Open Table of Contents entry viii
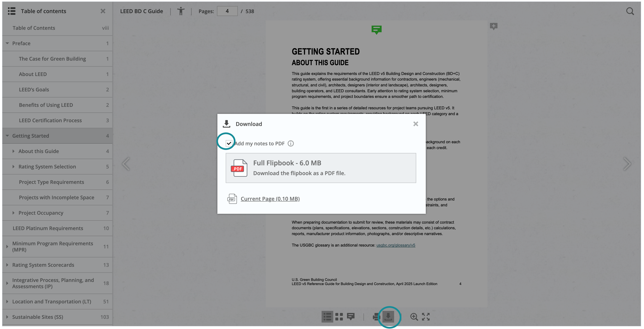Image resolution: width=644 pixels, height=329 pixels. (57, 28)
